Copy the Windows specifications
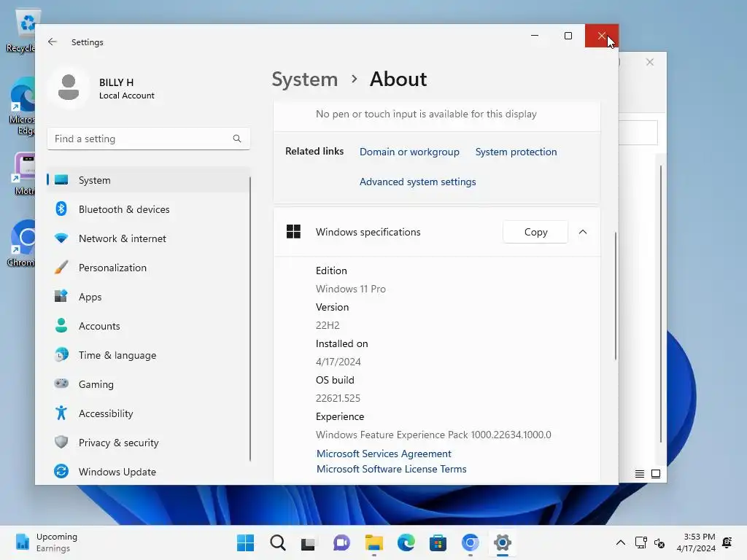Screen dimensions: 747x560 click(x=535, y=232)
